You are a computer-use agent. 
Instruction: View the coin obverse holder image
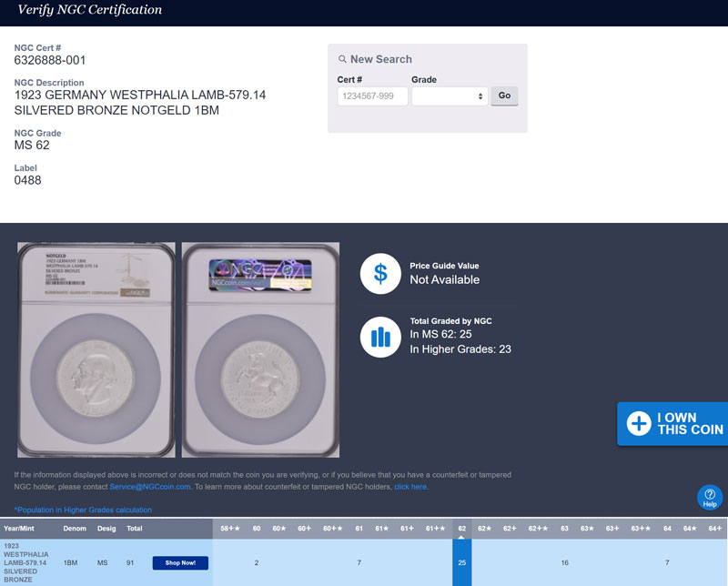tap(96, 349)
